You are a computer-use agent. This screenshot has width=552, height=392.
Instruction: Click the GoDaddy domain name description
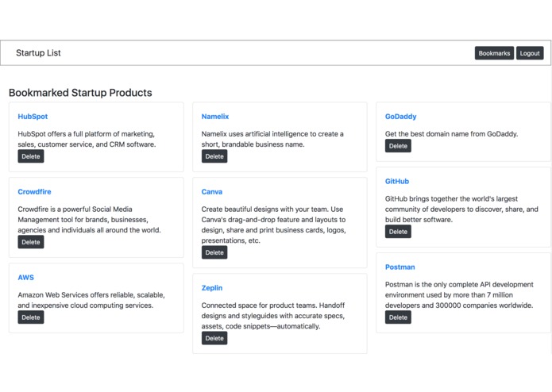tap(452, 134)
